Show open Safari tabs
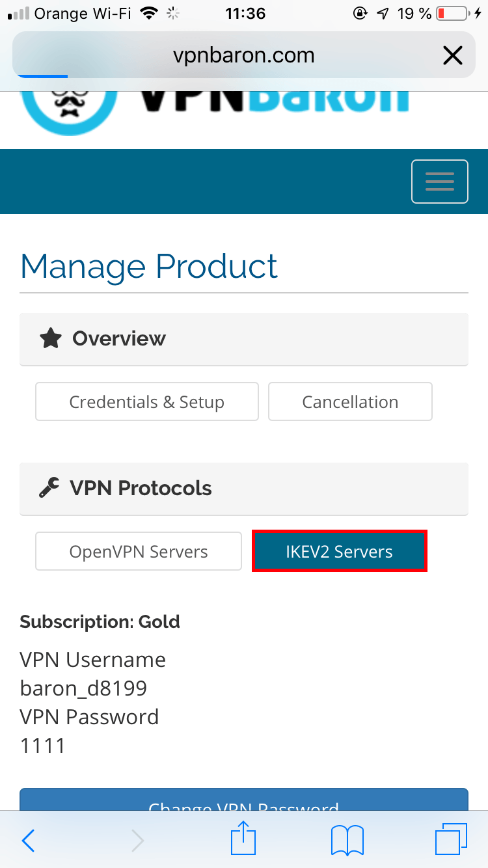The width and height of the screenshot is (488, 868). pos(451,839)
